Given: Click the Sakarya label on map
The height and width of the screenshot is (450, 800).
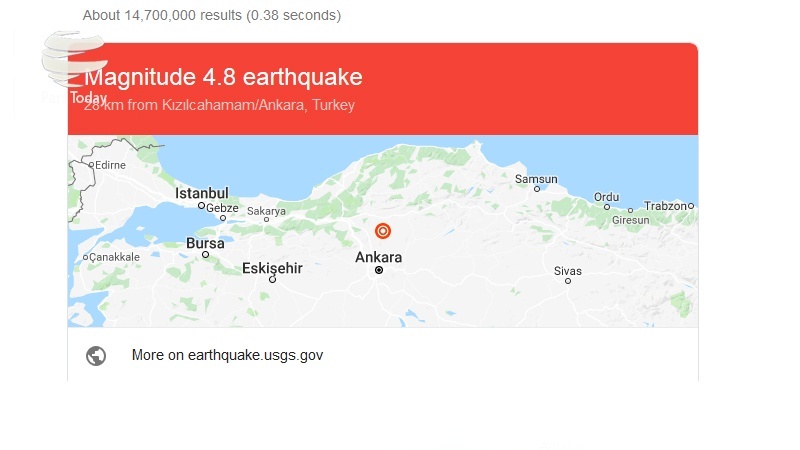Looking at the screenshot, I should (x=266, y=211).
